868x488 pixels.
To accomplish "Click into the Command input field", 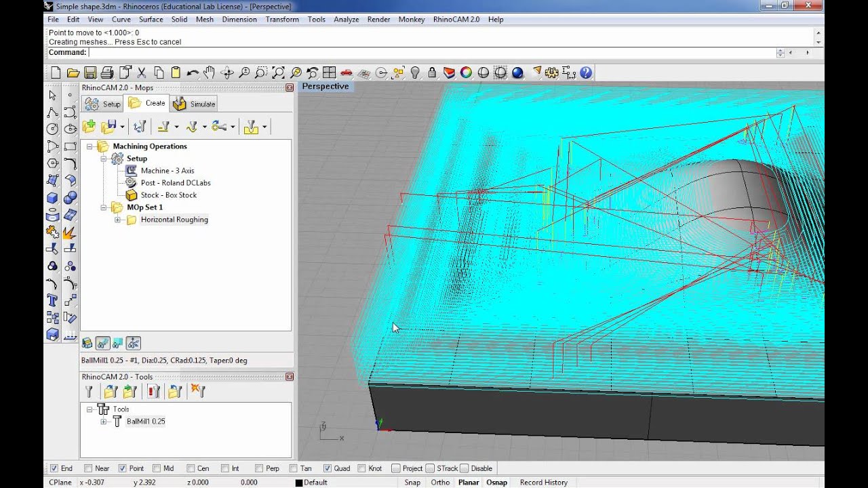I will 431,53.
